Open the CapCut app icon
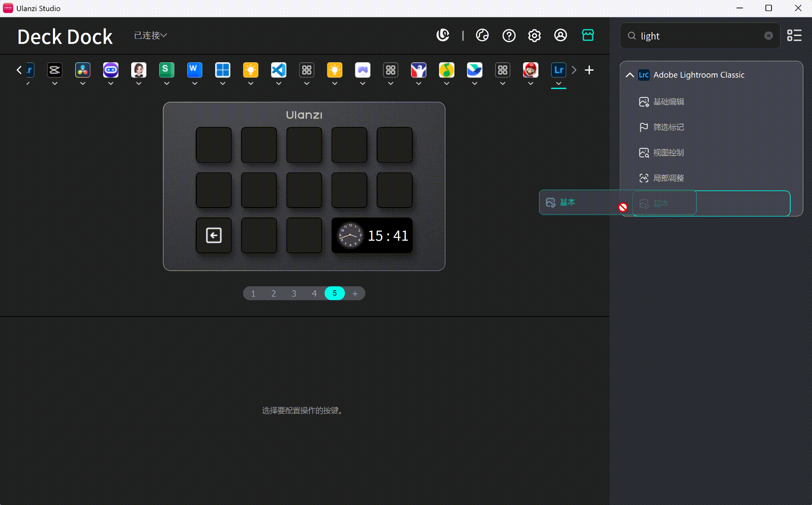The width and height of the screenshot is (812, 505). (55, 70)
